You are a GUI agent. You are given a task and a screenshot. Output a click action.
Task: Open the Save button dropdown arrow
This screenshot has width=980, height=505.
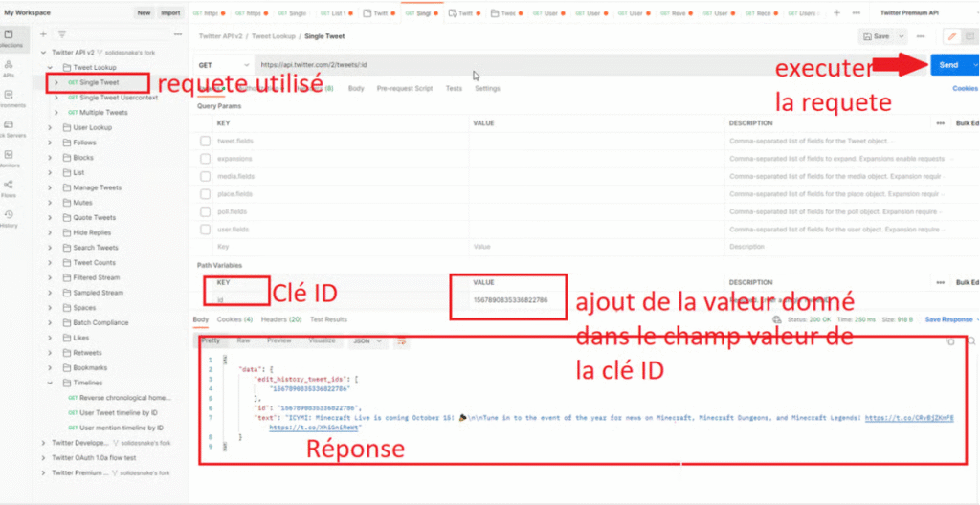click(x=902, y=36)
